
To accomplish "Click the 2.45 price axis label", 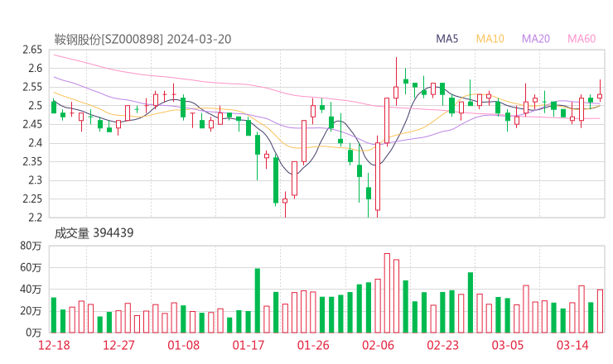I will (32, 124).
